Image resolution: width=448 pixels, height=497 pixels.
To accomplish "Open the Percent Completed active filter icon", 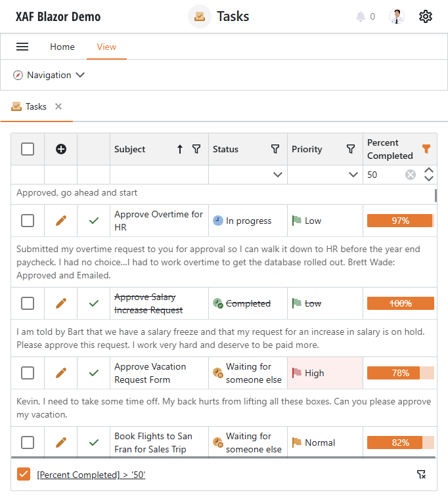I will pyautogui.click(x=426, y=149).
